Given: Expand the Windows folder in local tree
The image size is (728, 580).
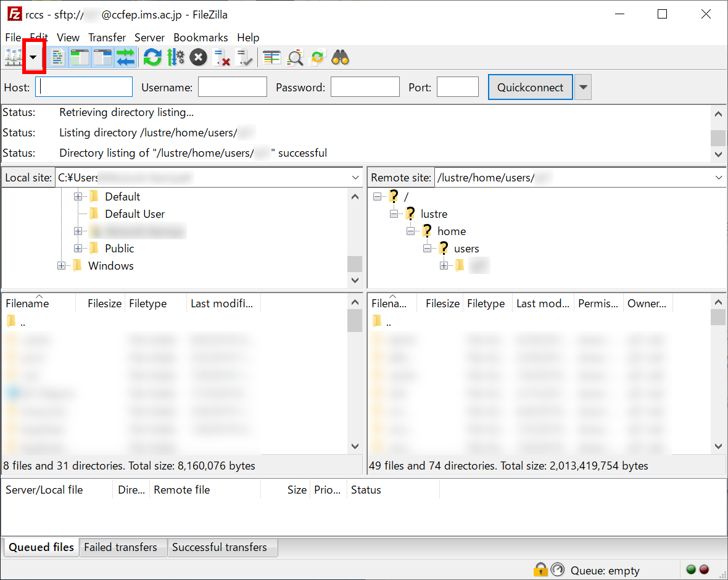Looking at the screenshot, I should [61, 265].
